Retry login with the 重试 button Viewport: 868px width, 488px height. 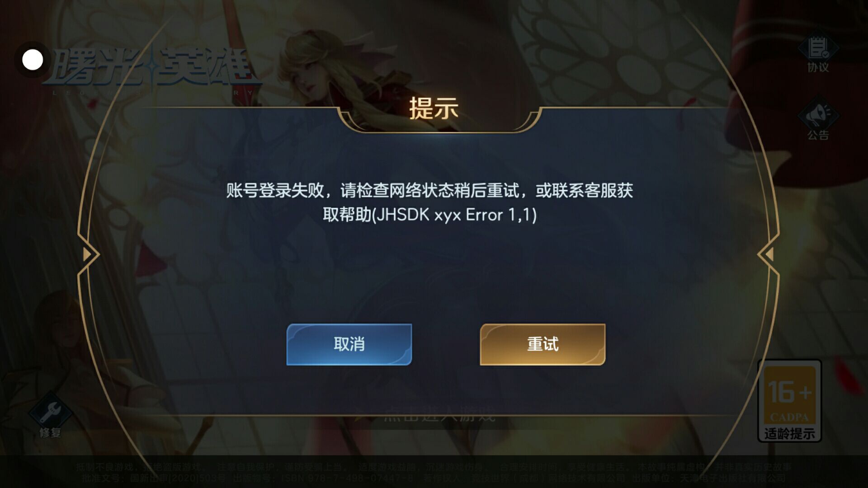pos(542,344)
